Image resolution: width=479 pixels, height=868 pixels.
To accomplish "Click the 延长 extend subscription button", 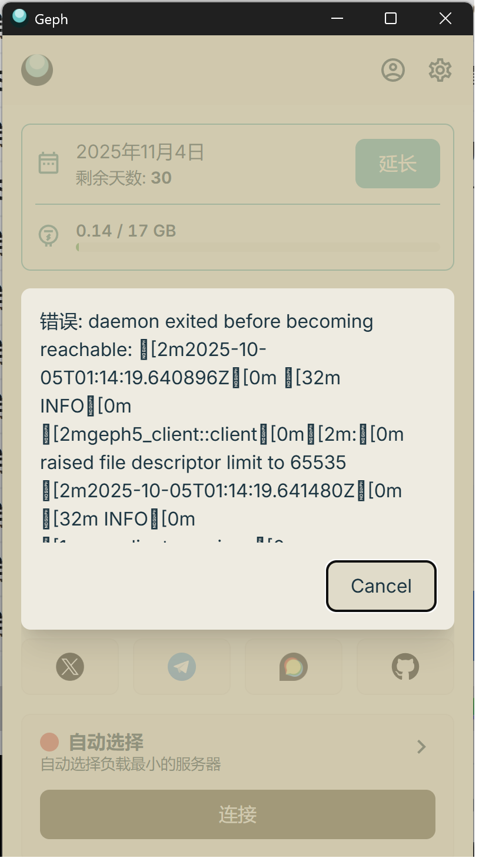I will pos(398,164).
